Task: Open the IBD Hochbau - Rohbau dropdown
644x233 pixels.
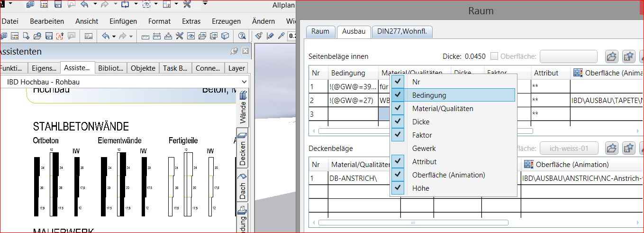Action: (x=244, y=82)
